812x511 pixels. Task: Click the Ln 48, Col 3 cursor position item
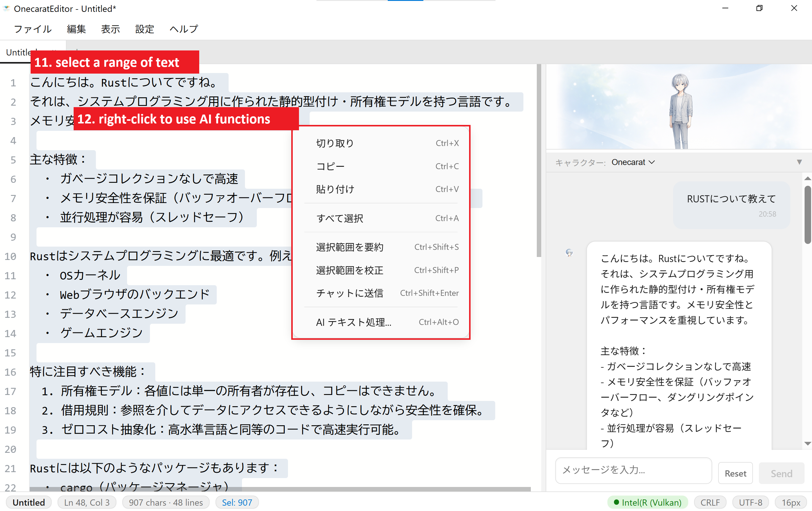87,502
